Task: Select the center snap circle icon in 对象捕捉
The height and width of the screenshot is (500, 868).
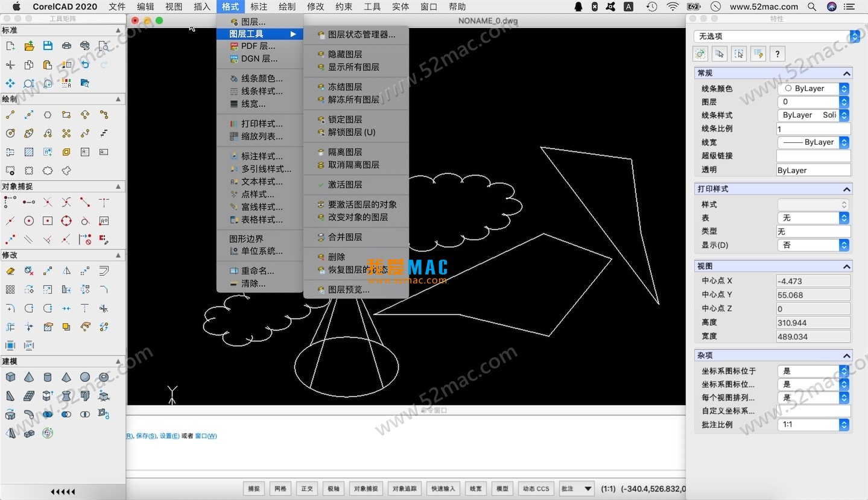Action: (x=29, y=221)
